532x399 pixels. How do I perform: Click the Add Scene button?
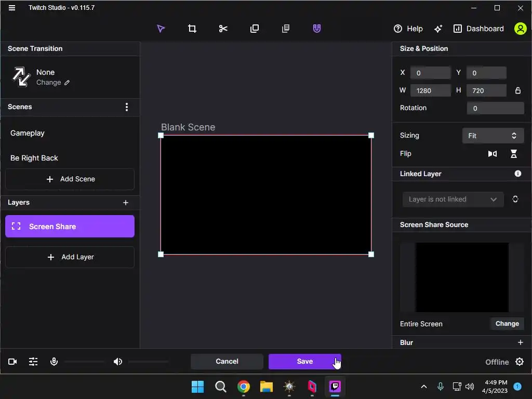[70, 179]
